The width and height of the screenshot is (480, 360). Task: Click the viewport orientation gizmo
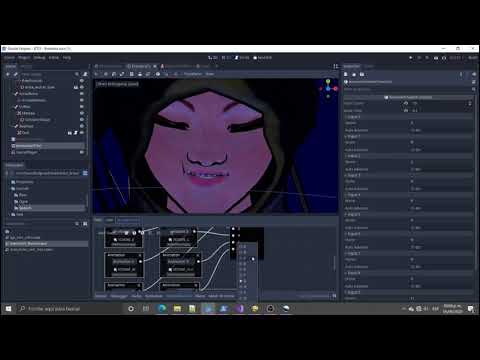[328, 88]
